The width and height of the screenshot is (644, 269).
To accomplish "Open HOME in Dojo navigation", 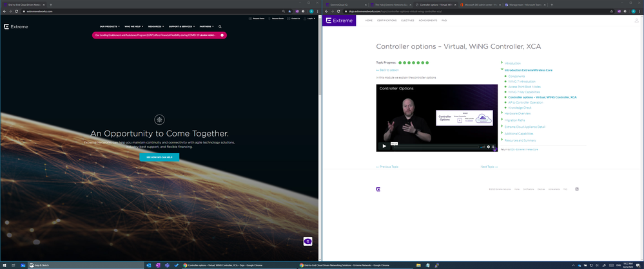I will tap(369, 21).
